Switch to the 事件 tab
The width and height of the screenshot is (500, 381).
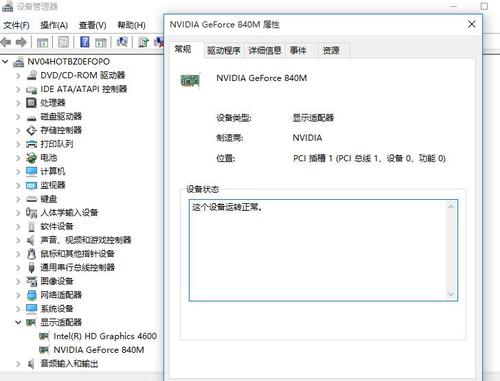point(298,50)
